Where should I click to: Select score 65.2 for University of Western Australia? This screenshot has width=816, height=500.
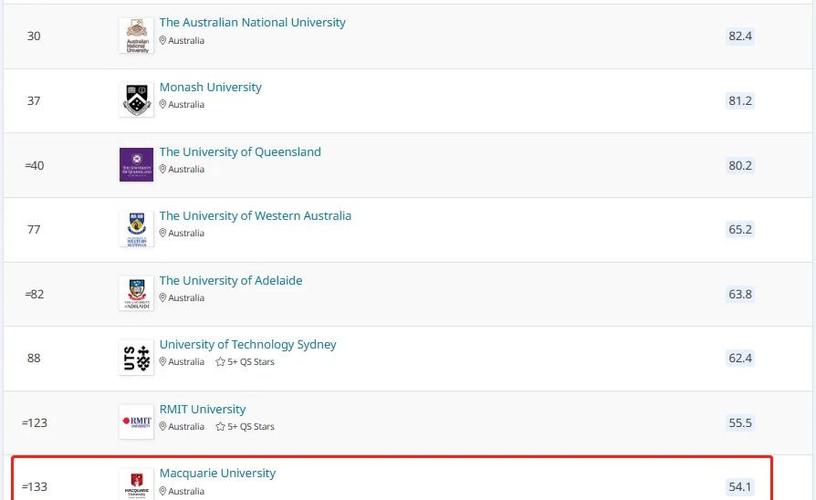740,229
